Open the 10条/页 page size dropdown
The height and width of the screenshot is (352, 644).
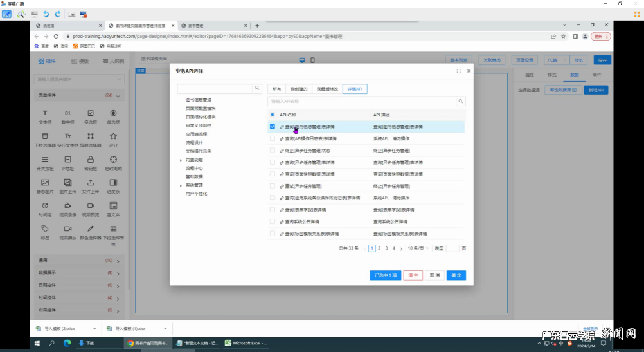(418, 248)
